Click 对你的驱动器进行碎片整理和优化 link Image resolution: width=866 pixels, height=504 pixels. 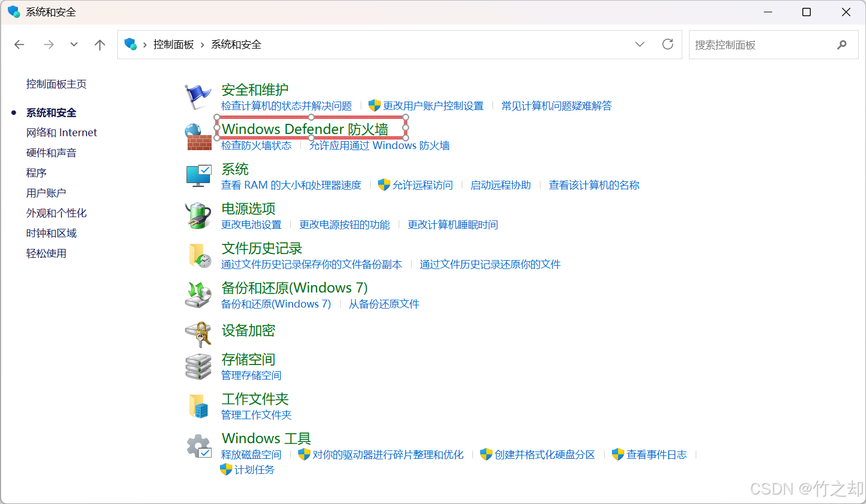(x=388, y=455)
